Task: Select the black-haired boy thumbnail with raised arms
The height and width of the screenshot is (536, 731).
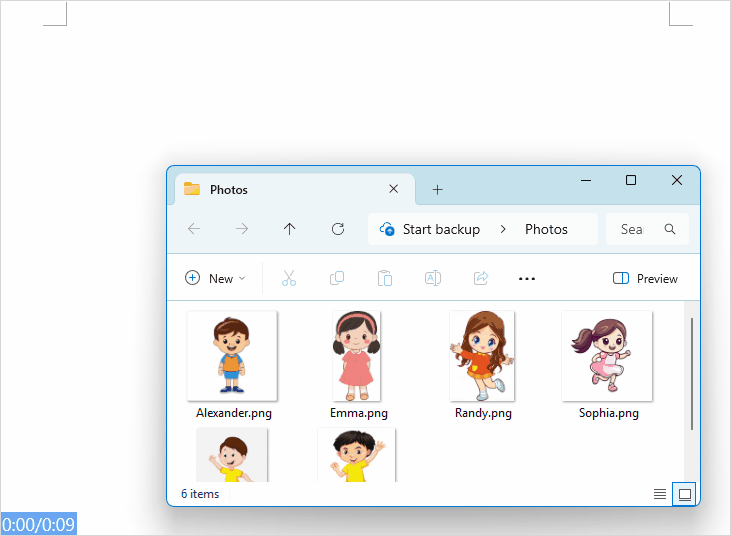Action: [357, 455]
